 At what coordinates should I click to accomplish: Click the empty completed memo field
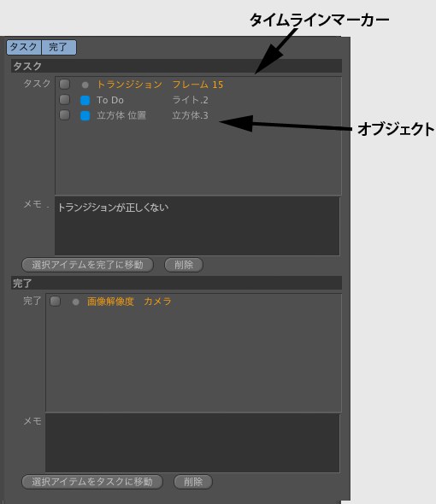[x=192, y=443]
